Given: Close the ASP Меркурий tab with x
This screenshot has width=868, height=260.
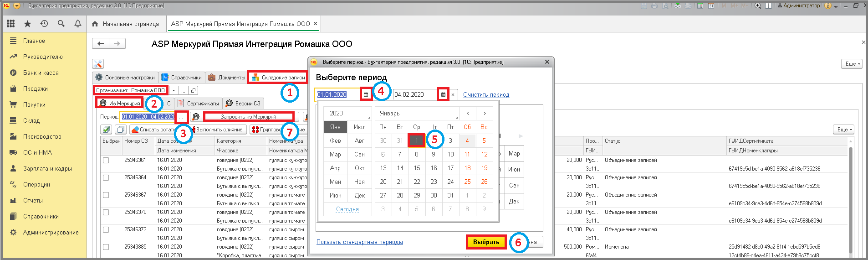Looking at the screenshot, I should 315,24.
